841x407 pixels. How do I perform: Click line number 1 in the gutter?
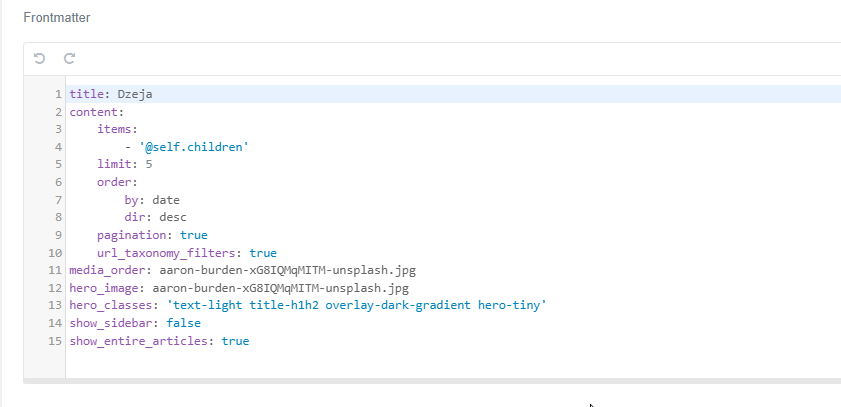click(x=58, y=94)
